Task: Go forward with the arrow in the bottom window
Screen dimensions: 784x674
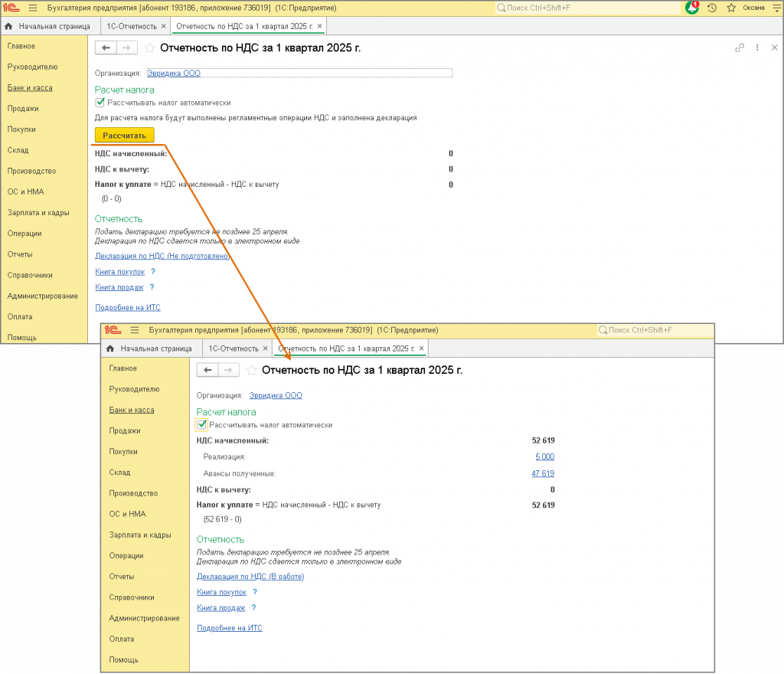Action: [x=229, y=370]
